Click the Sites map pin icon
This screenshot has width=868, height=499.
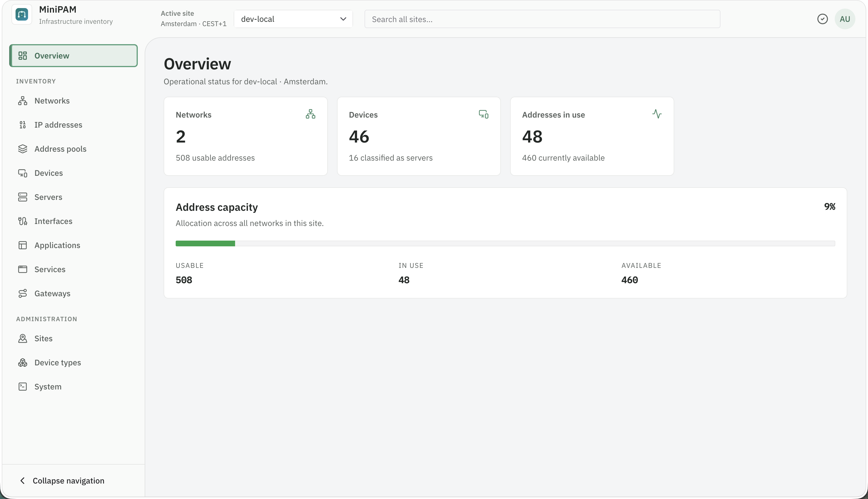[x=23, y=339]
